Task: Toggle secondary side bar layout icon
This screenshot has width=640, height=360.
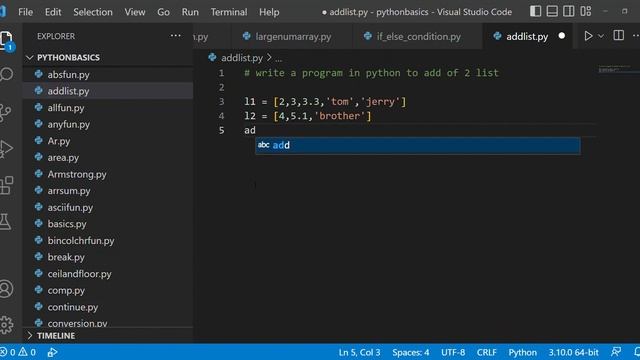Action: click(x=569, y=11)
